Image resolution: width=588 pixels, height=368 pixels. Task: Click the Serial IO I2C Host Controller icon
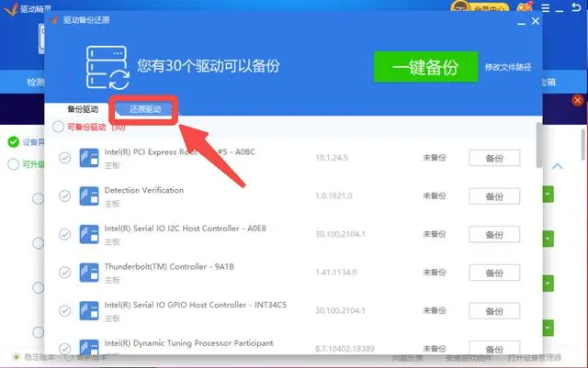(89, 234)
